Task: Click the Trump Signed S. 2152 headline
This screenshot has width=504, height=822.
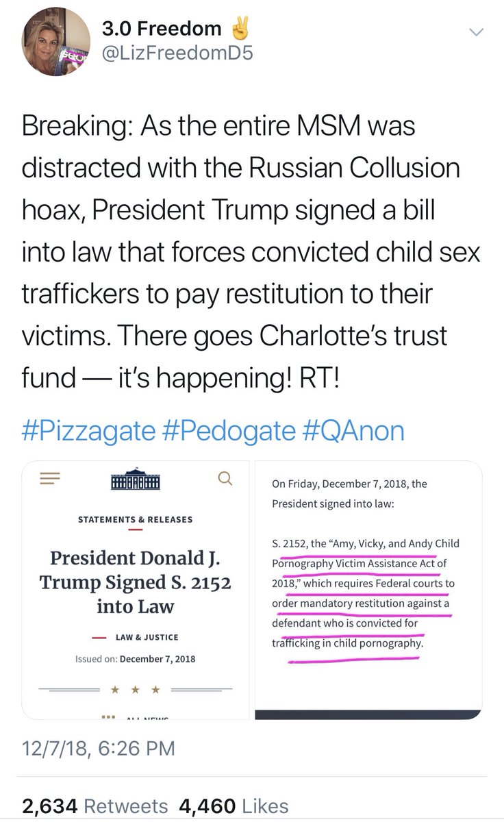Action: point(136,582)
